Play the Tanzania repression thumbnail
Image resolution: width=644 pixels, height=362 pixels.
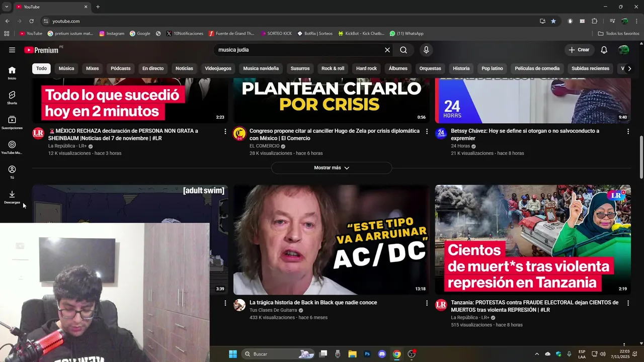pos(533,240)
